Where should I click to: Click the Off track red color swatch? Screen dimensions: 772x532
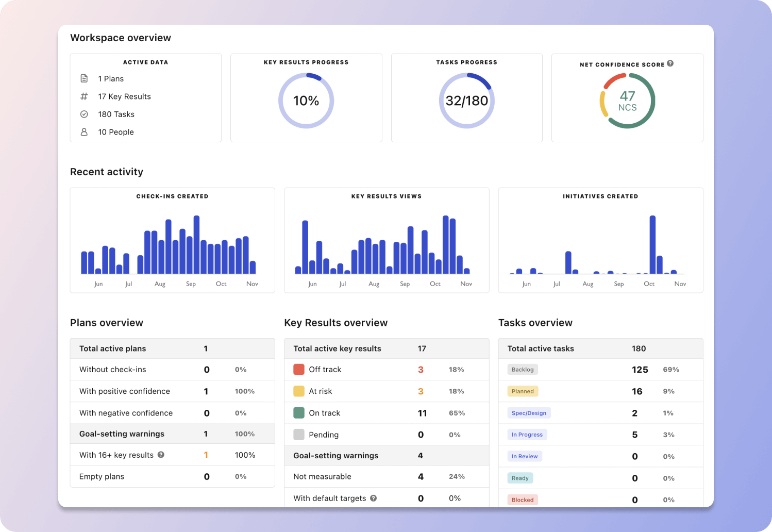[x=299, y=369]
